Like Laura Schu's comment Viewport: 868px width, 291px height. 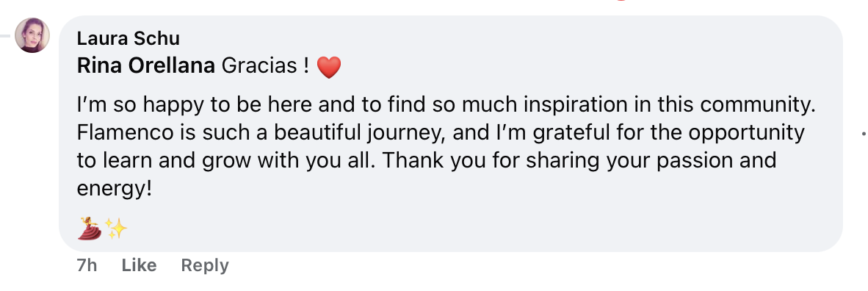click(139, 265)
